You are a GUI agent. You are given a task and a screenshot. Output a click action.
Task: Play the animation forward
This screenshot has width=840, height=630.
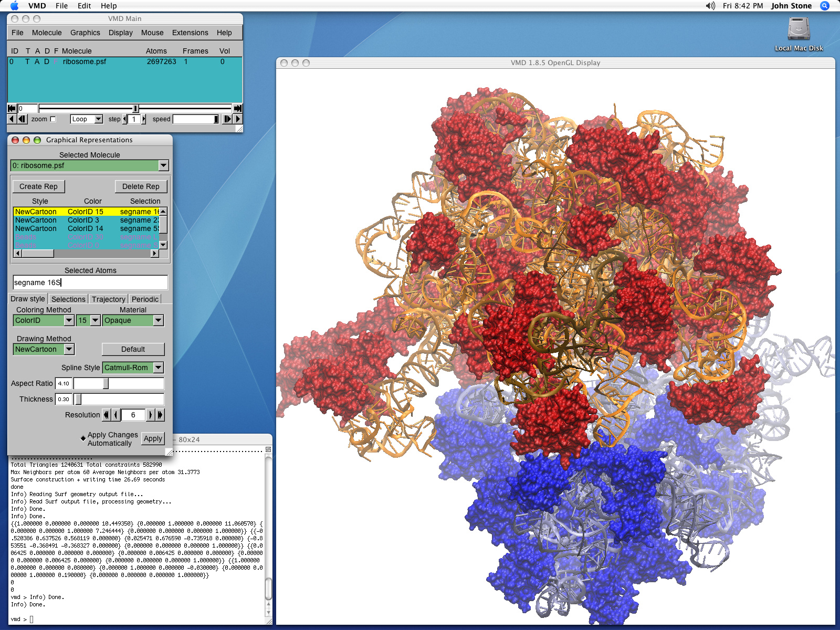tap(238, 119)
